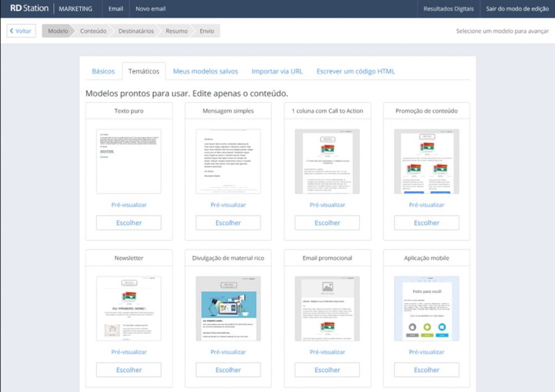Click the Newsletter card title
Screen dimensions: 555x392
click(129, 258)
